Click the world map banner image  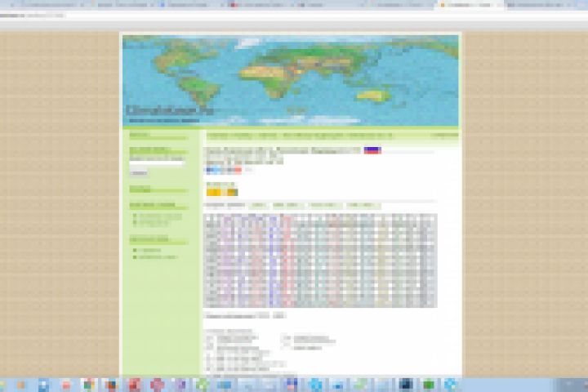290,81
